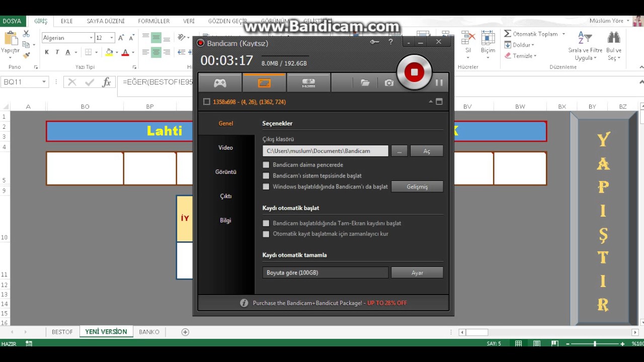Take screenshot with Bandicam camera icon
644x362 pixels.
click(x=389, y=83)
